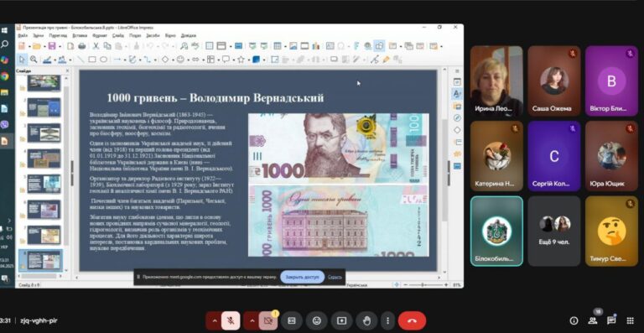
Task: Click the slide title "1000 гривень – Володимир Вернадський"
Action: (x=216, y=98)
